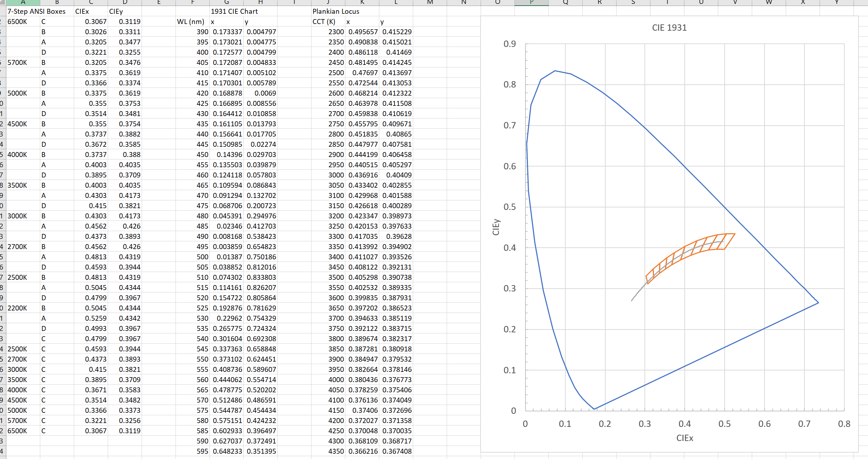Screen dimensions: 868x459
Task: Select the column M header
Action: pyautogui.click(x=430, y=2)
